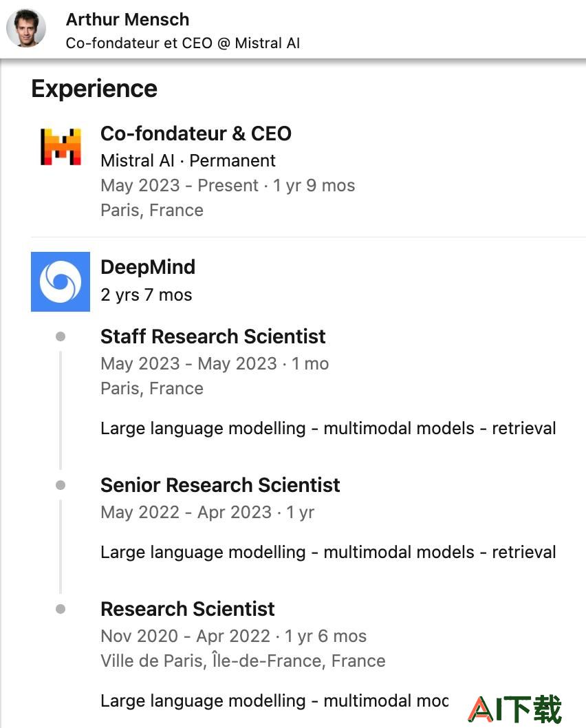Click the Nov 2020 - Apr 2022 date range
This screenshot has width=586, height=728.
186,636
